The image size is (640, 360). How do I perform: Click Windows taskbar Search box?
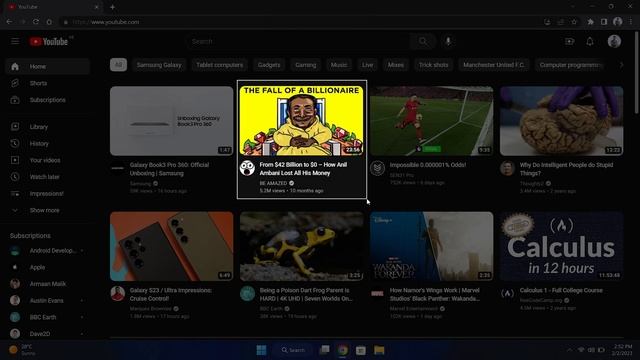(293, 350)
